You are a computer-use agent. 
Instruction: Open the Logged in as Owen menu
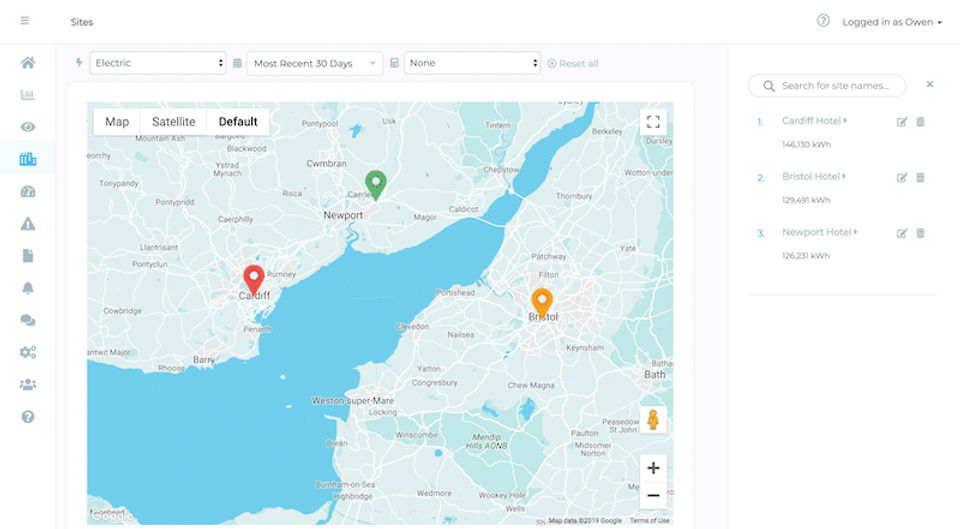pyautogui.click(x=891, y=22)
